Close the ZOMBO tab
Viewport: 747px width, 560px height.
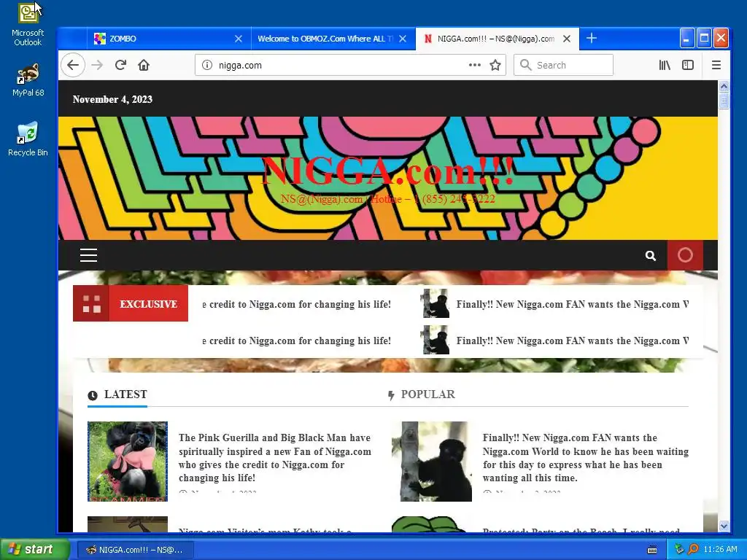[239, 39]
